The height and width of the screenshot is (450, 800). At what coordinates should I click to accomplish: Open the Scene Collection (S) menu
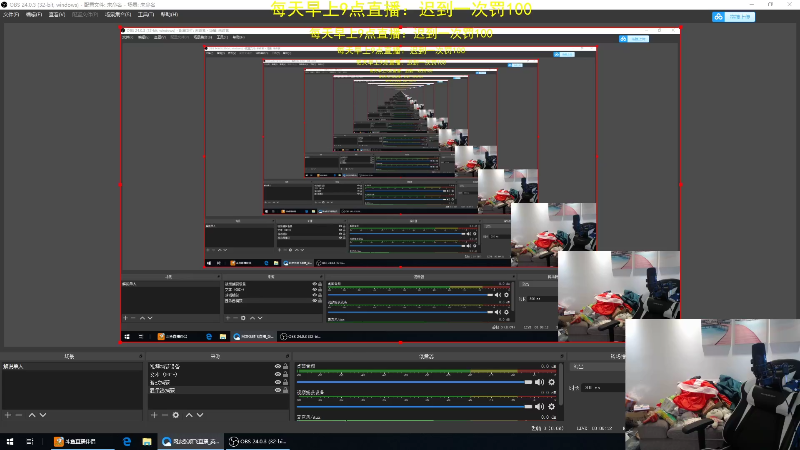[118, 15]
